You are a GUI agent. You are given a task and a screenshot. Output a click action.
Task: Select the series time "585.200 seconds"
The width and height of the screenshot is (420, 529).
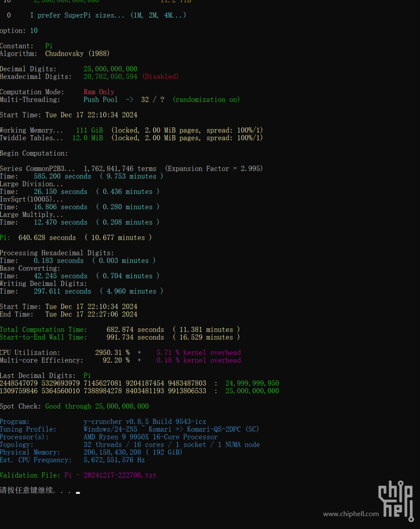63,177
